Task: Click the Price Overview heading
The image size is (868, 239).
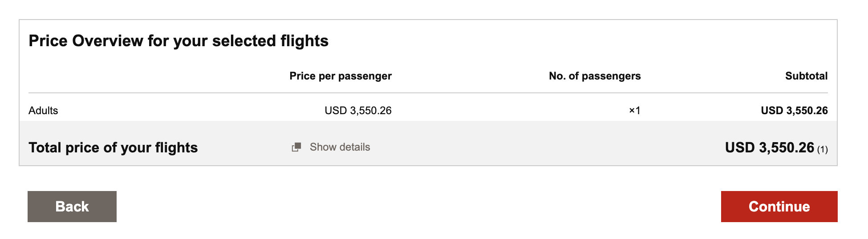Action: pos(178,41)
